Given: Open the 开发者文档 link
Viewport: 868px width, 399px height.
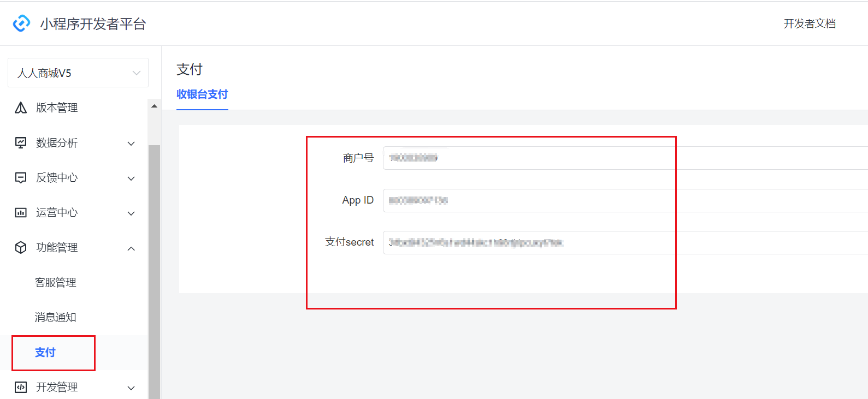Looking at the screenshot, I should tap(810, 23).
